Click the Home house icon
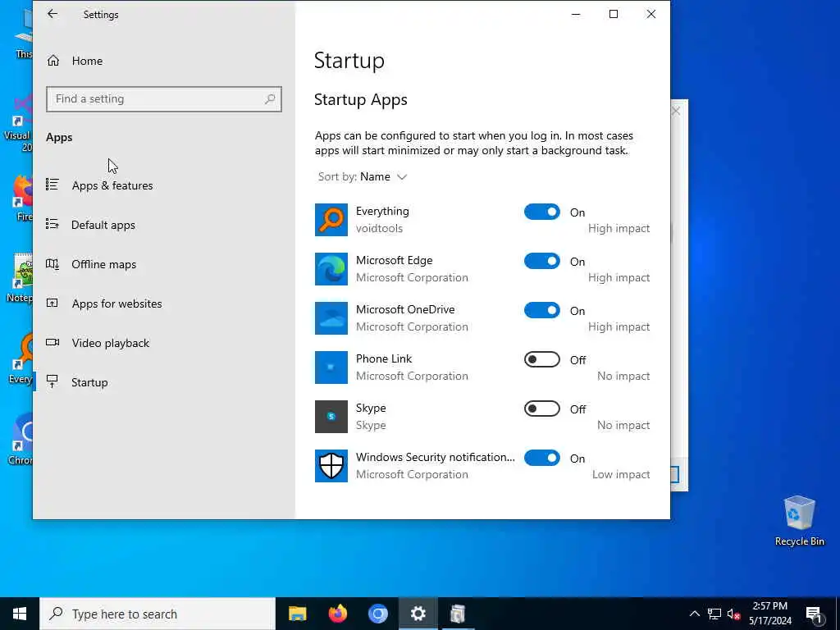Viewport: 840px width, 630px height. [53, 61]
